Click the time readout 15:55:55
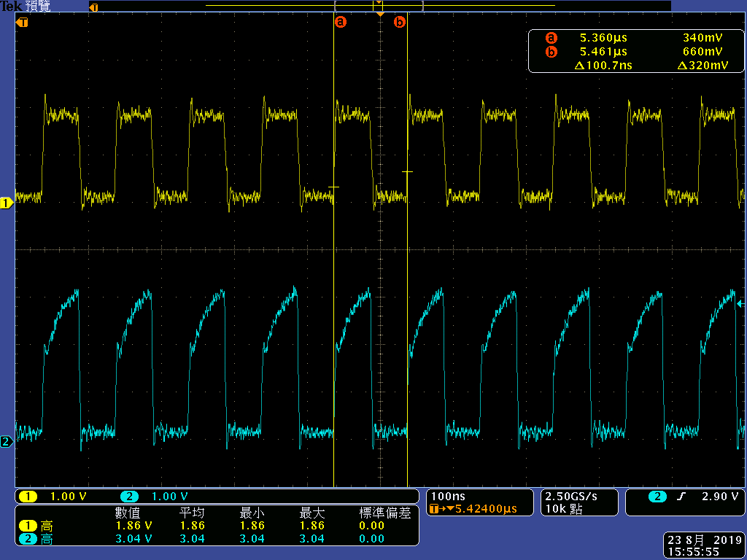747x560 pixels. pos(693,552)
